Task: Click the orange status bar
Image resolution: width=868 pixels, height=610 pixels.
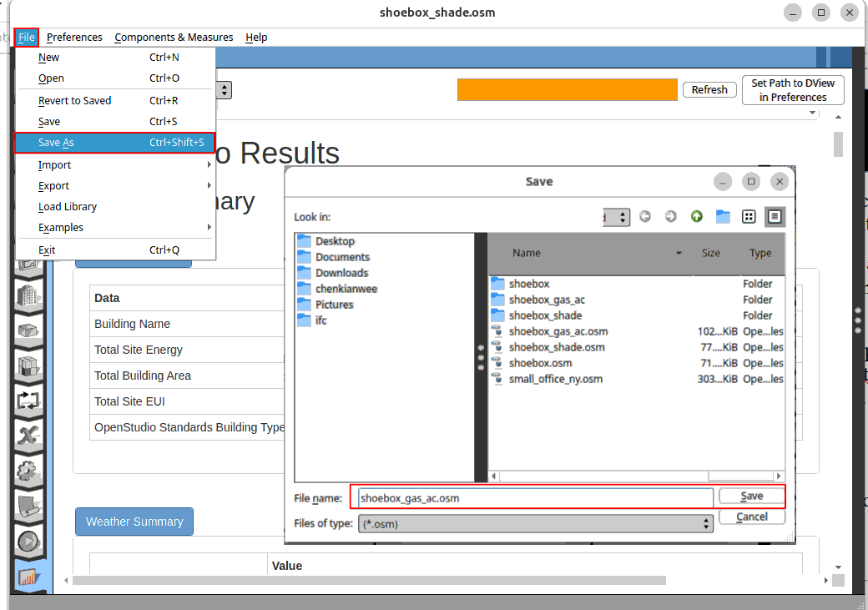Action: coord(567,90)
